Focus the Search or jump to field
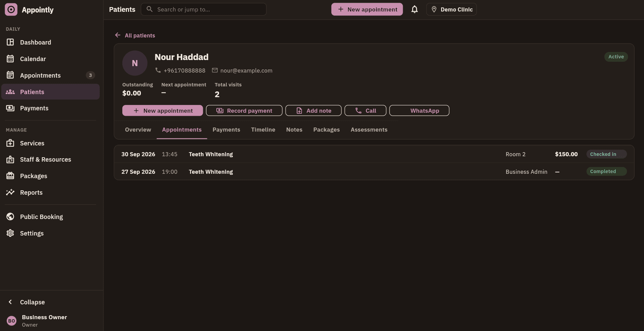The height and width of the screenshot is (331, 644). click(204, 9)
